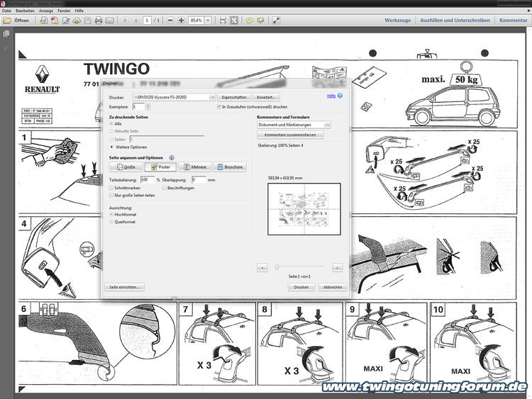
Task: Click the printer icon in the toolbar
Action: [x=99, y=21]
